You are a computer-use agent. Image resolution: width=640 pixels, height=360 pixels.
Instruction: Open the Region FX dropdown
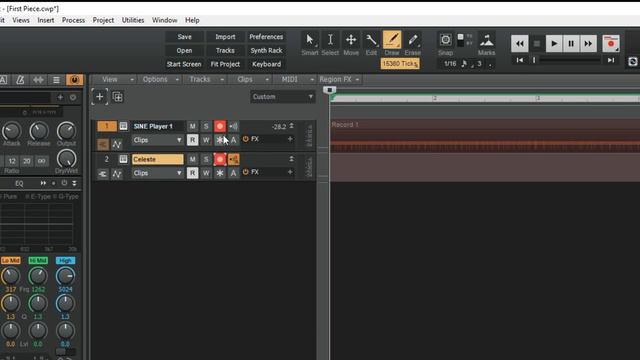click(x=339, y=79)
